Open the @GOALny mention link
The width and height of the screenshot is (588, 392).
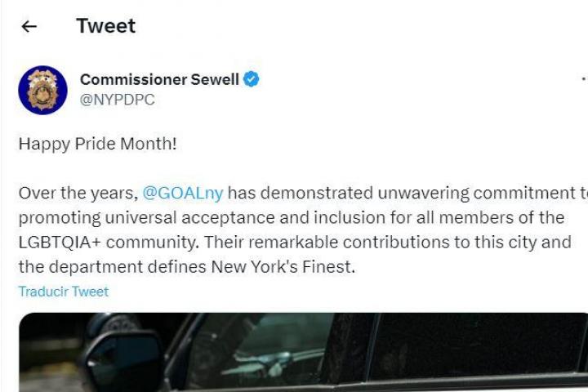point(183,194)
